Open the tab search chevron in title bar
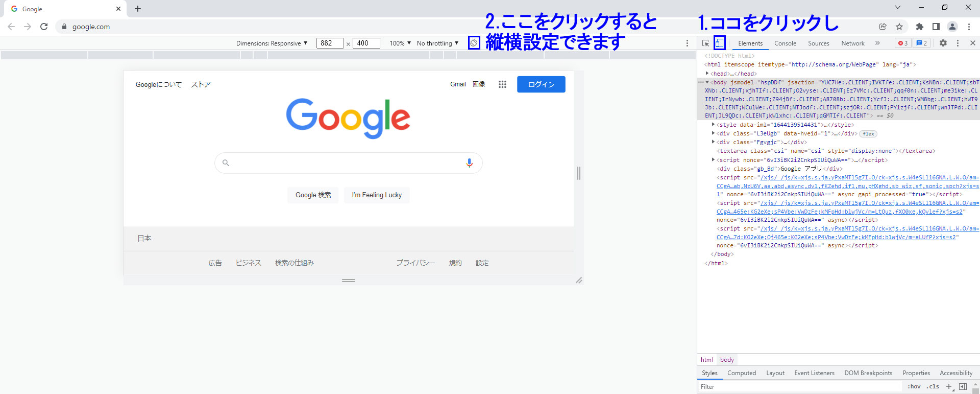The width and height of the screenshot is (980, 394). [x=898, y=8]
